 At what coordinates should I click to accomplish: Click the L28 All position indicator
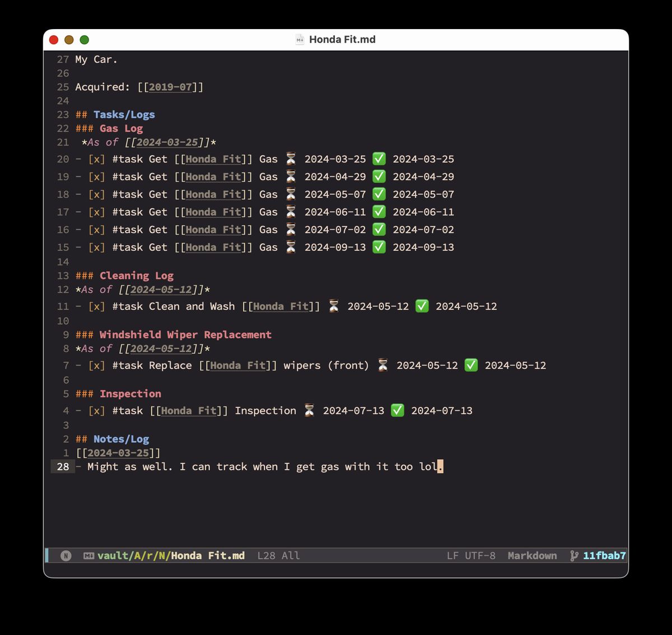click(278, 555)
